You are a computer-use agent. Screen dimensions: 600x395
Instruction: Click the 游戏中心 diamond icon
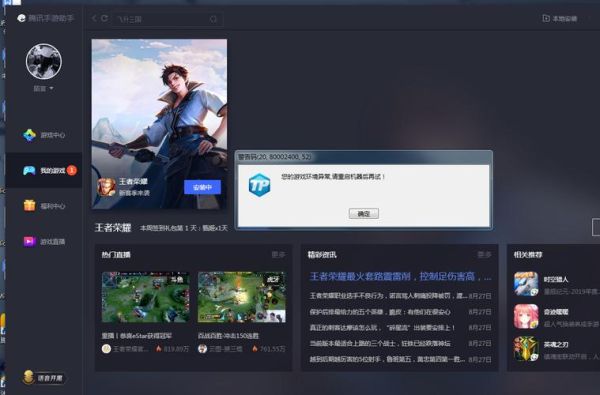[29, 135]
